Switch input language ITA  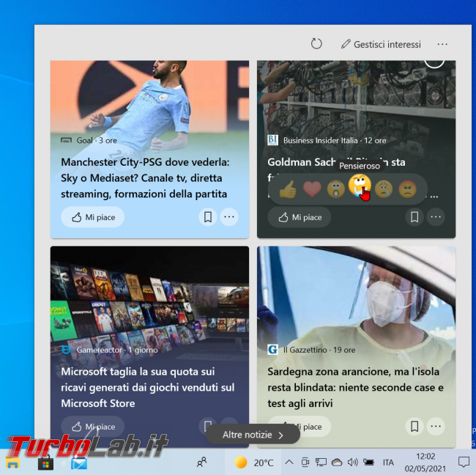tap(388, 463)
